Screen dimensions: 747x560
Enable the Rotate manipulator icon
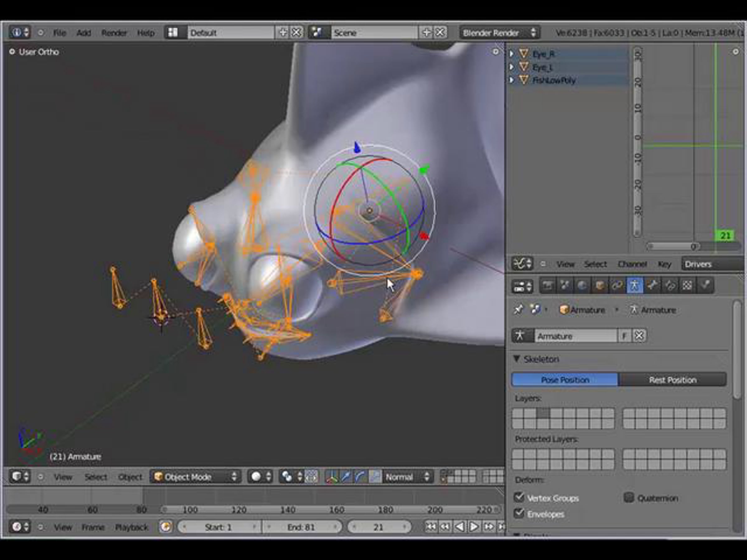[360, 477]
